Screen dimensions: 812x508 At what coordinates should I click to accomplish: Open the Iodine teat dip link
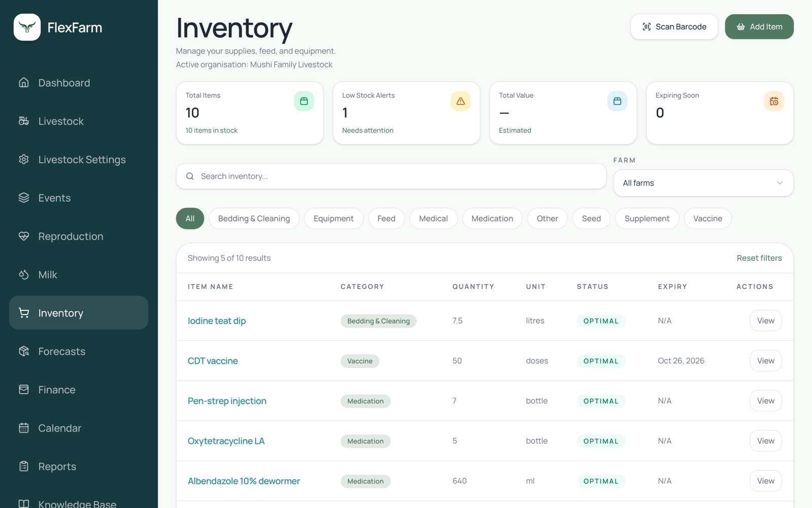tap(217, 321)
